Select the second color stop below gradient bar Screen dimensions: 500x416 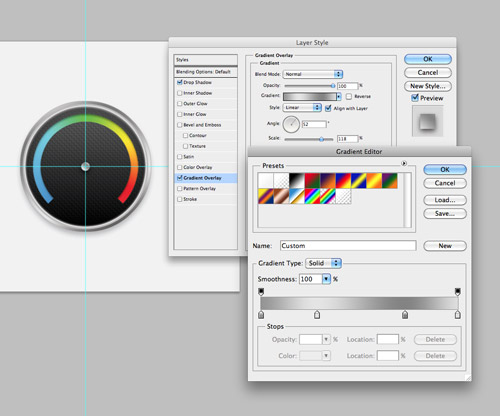coord(317,314)
